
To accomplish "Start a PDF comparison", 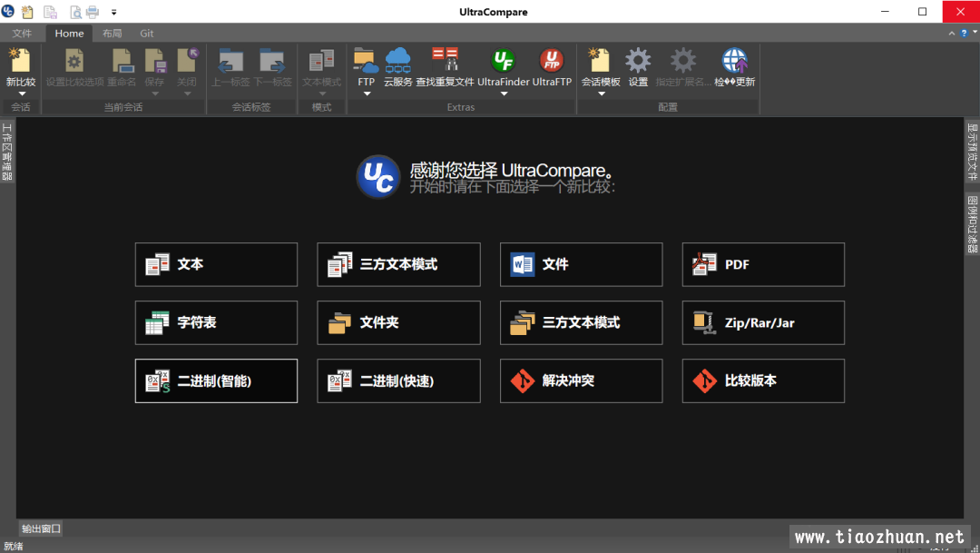I will coord(763,264).
